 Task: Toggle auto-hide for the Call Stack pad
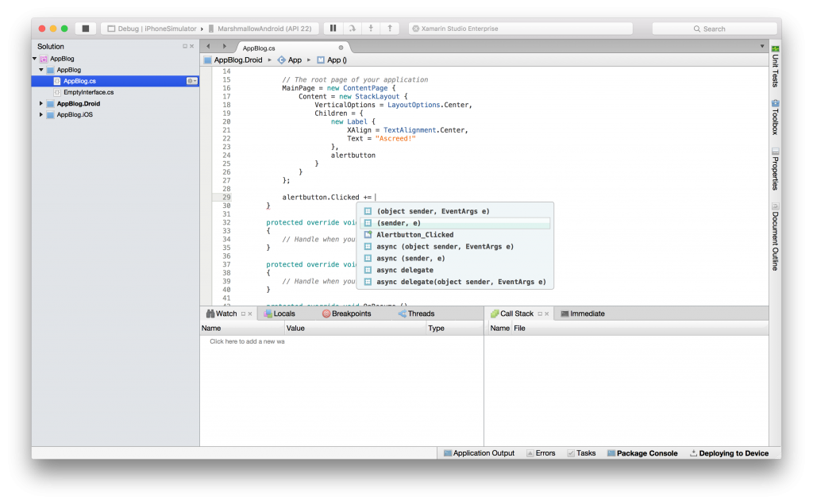click(x=540, y=314)
